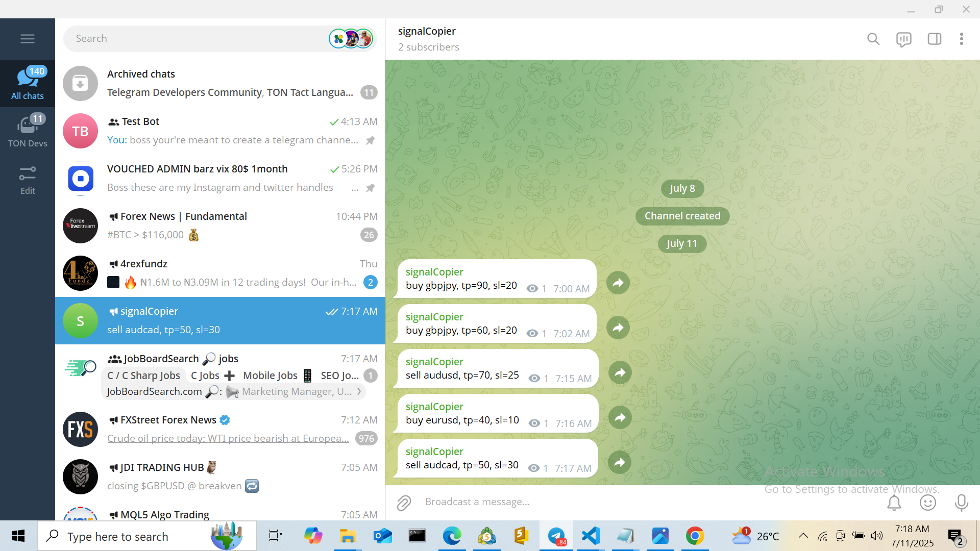Open Microsoft Copilot from taskbar
The height and width of the screenshot is (551, 980).
pyautogui.click(x=312, y=536)
